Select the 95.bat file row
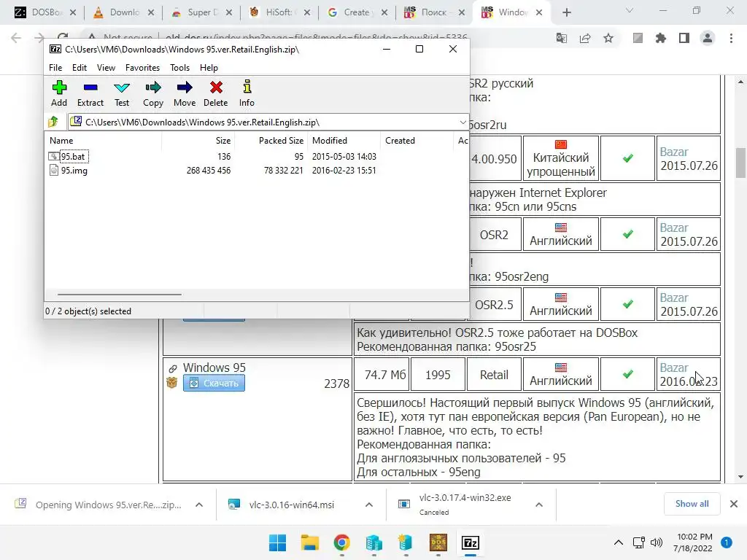The height and width of the screenshot is (560, 747). click(x=212, y=156)
